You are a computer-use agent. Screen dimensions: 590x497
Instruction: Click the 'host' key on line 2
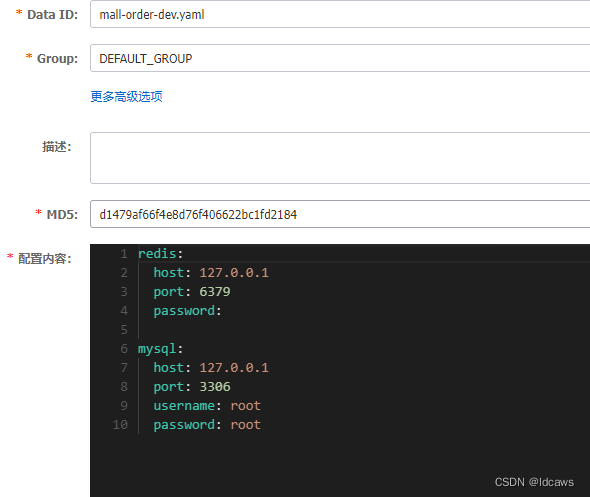(x=169, y=272)
